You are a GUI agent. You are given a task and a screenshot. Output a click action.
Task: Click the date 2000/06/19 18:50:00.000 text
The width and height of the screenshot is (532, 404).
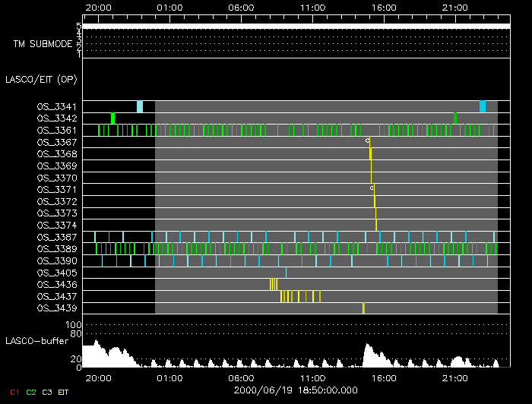click(296, 389)
